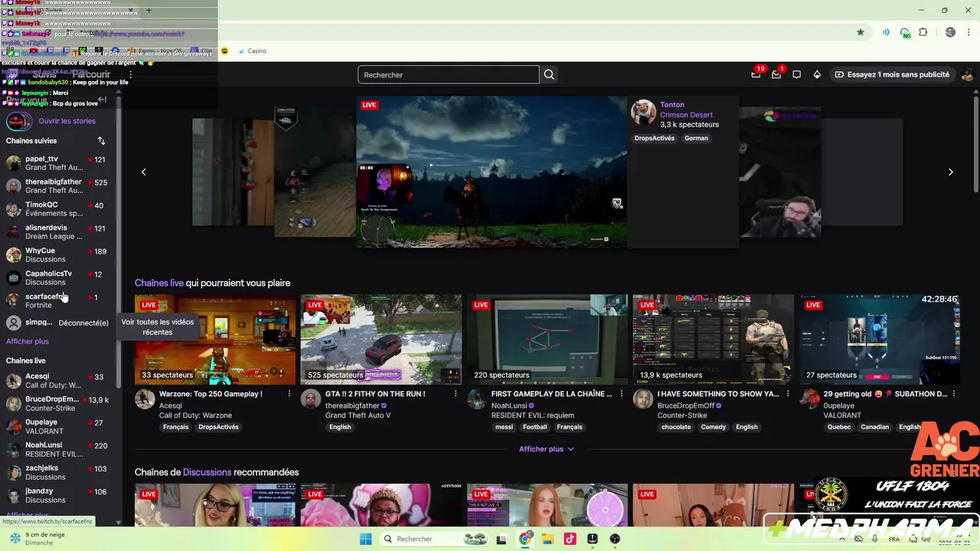980x551 pixels.
Task: Open Task View on the taskbar
Action: [501, 539]
